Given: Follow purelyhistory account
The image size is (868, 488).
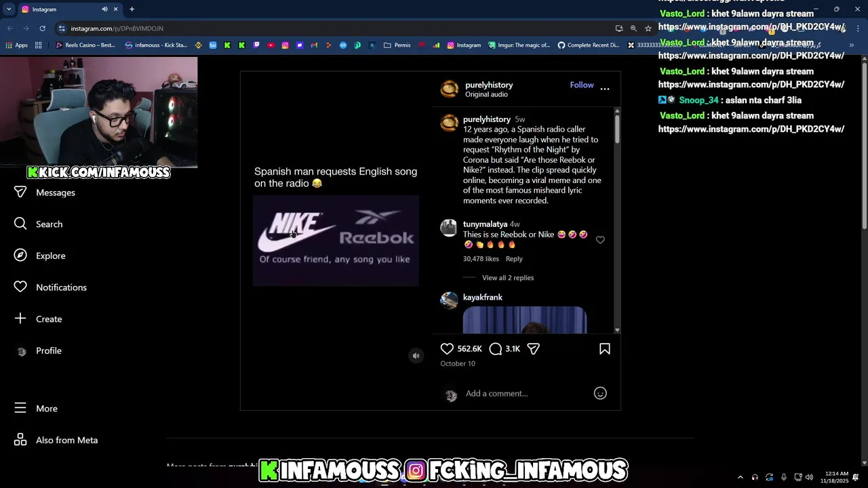Looking at the screenshot, I should click(582, 85).
